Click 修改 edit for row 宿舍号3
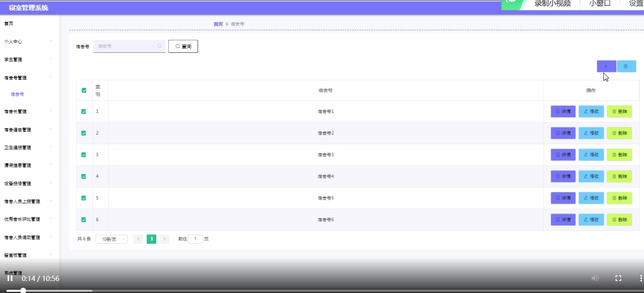This screenshot has width=644, height=293. click(x=591, y=155)
